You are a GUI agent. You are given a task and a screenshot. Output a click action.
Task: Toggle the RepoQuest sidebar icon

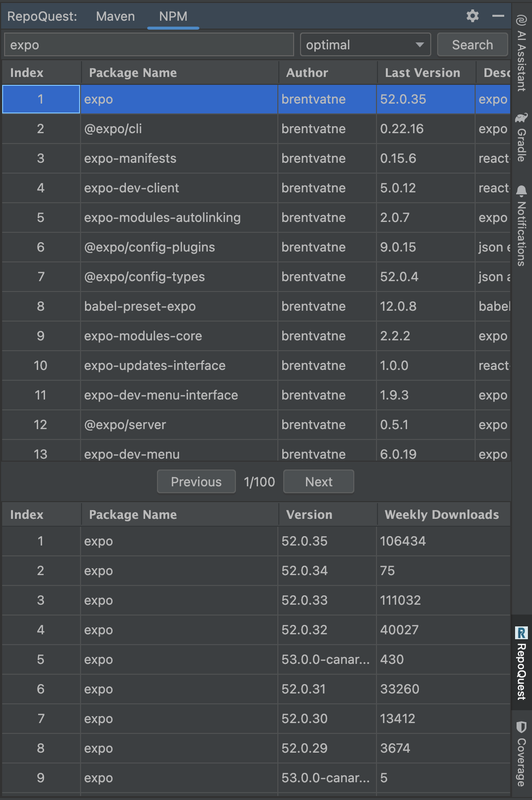[x=521, y=662]
